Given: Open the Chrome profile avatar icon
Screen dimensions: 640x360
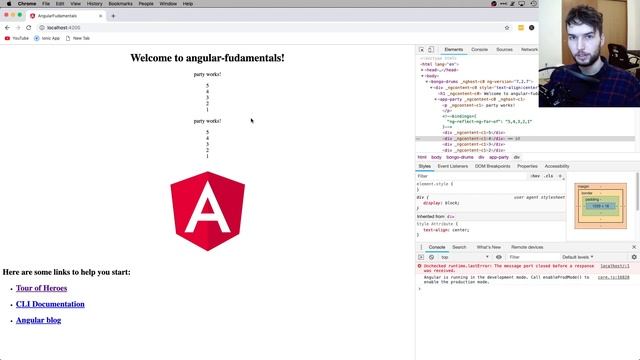Looking at the screenshot, I should (531, 28).
